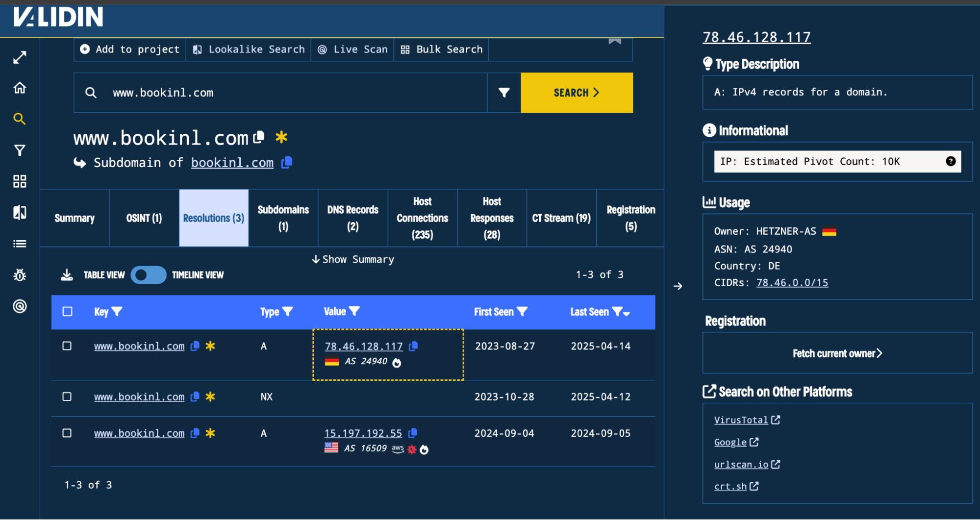Check the select-all checkbox in the table header
The width and height of the screenshot is (980, 520).
coord(67,312)
